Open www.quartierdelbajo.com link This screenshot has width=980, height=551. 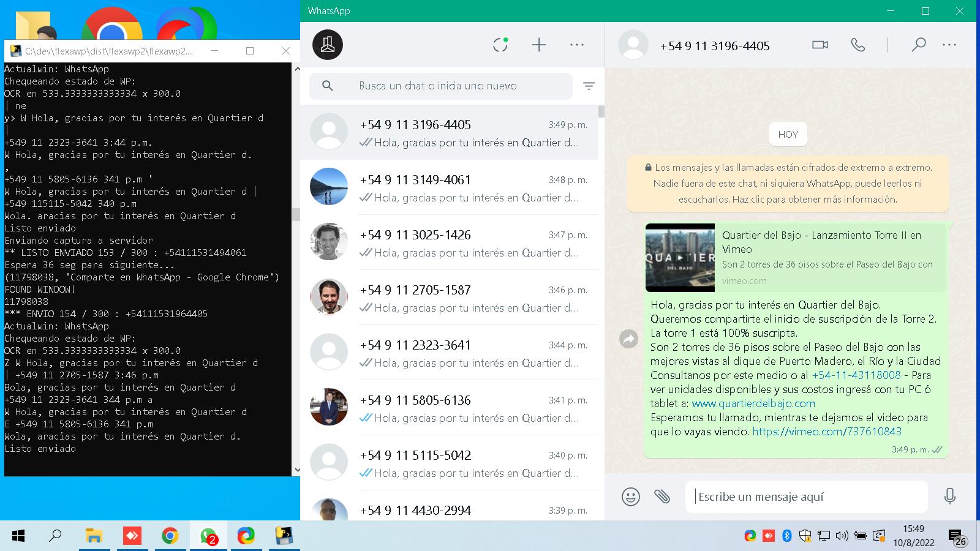753,403
